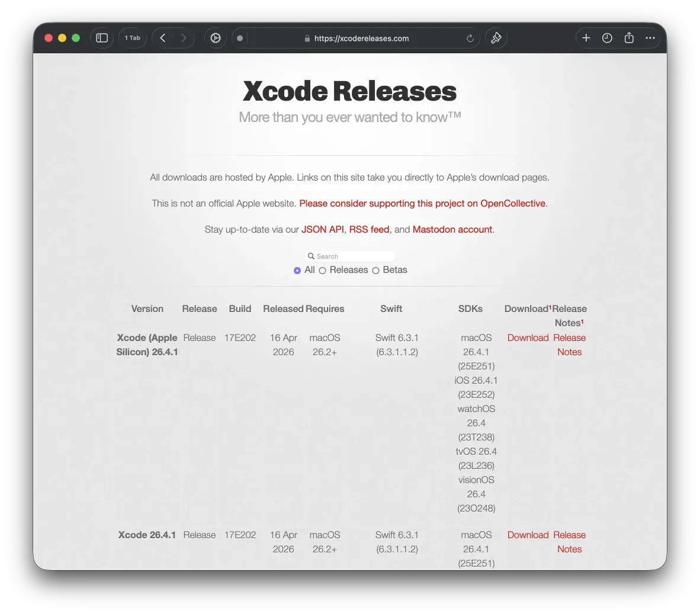Maximize the window with the green button
The height and width of the screenshot is (614, 700).
[x=76, y=38]
